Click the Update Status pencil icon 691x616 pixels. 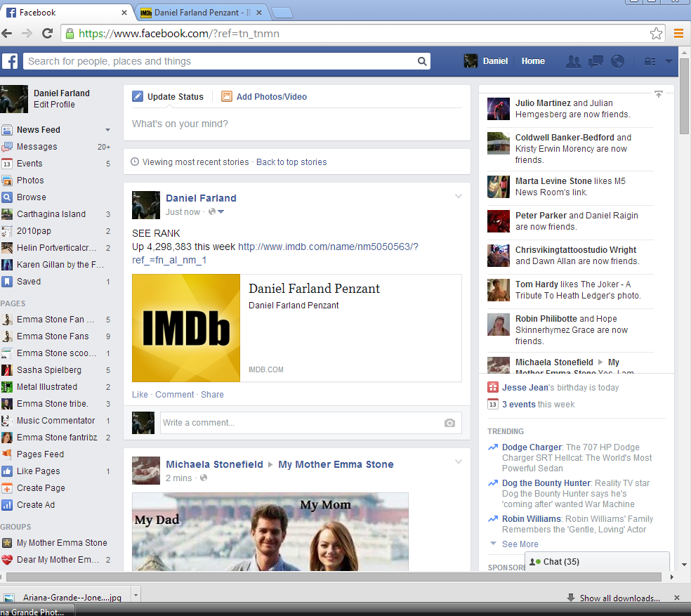pyautogui.click(x=138, y=96)
